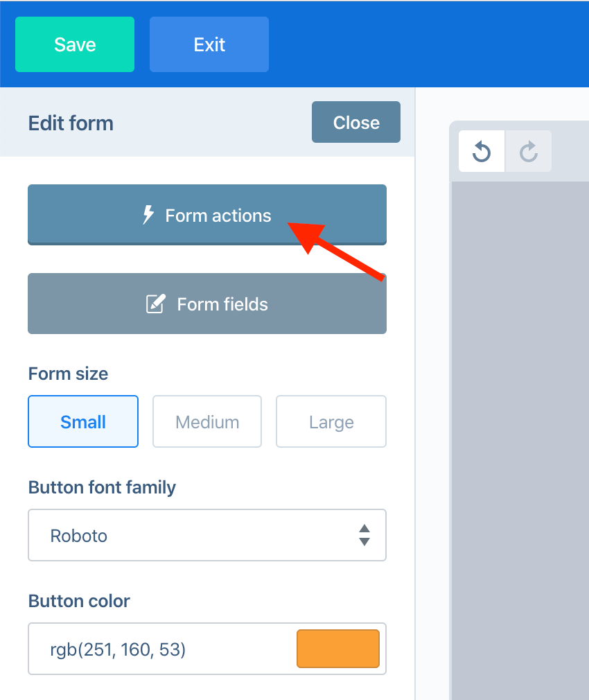Save the form changes

pos(75,44)
